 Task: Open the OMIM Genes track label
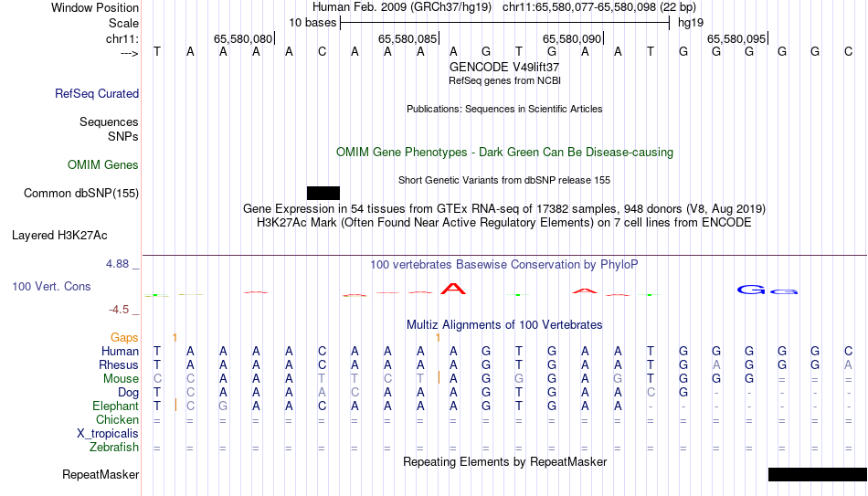click(x=103, y=165)
